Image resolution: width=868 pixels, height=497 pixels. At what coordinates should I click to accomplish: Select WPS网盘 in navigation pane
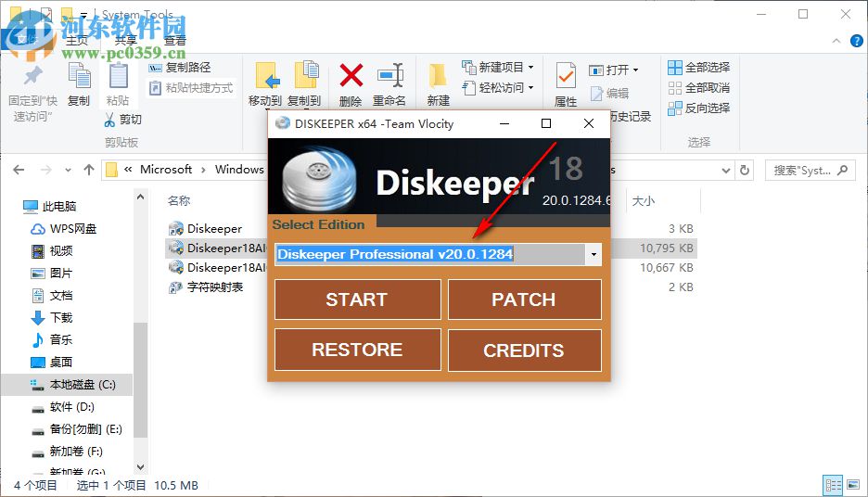click(x=64, y=229)
